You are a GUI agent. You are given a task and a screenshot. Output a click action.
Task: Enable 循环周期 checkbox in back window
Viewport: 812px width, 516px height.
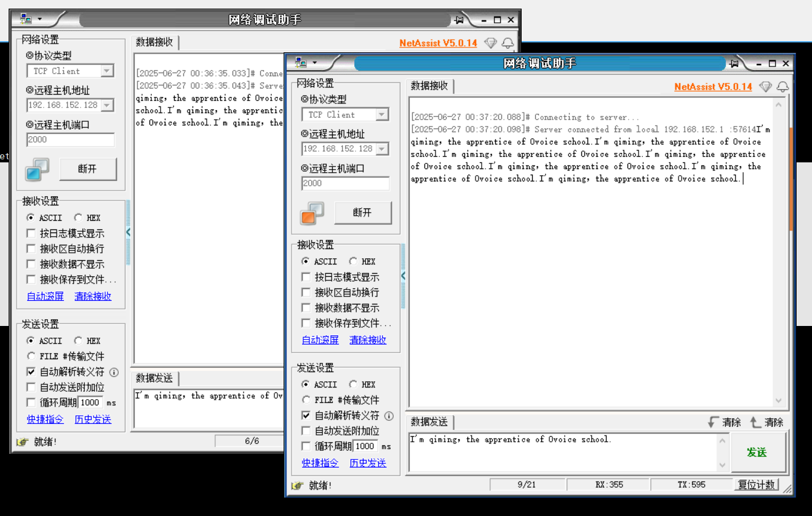31,403
